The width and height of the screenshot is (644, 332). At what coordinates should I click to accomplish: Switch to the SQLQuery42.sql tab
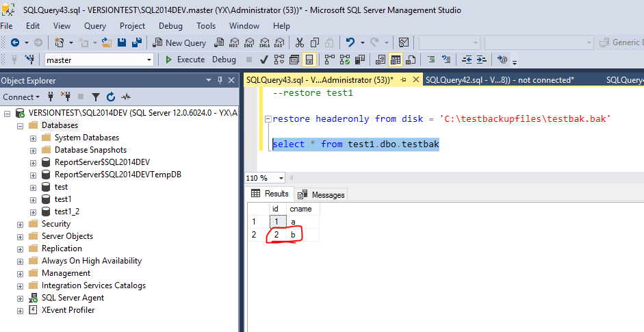click(500, 79)
